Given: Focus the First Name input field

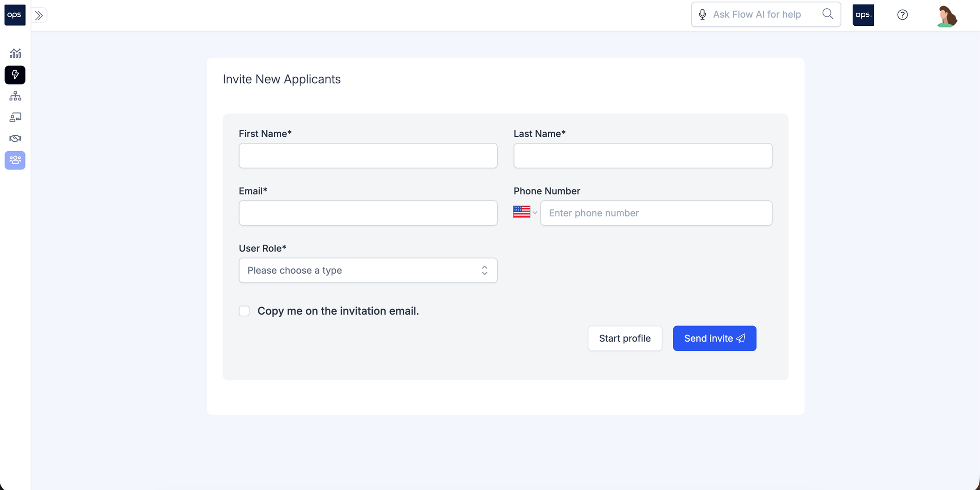Looking at the screenshot, I should pos(368,155).
